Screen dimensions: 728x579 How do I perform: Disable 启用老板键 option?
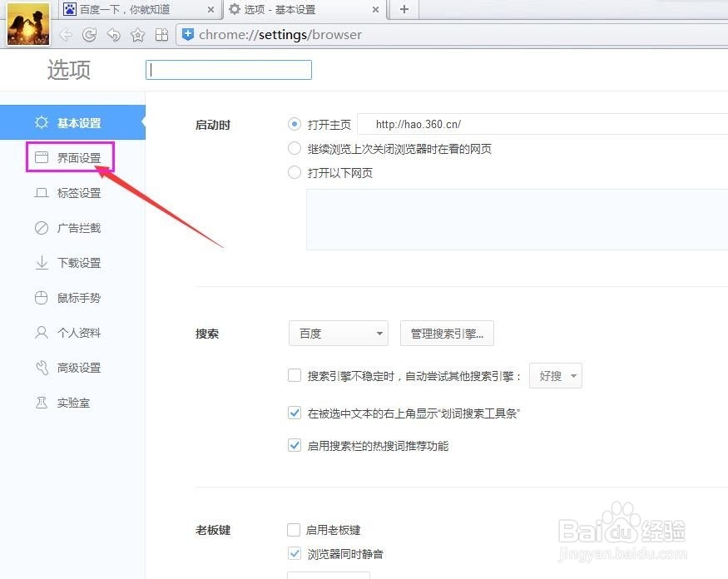(294, 529)
